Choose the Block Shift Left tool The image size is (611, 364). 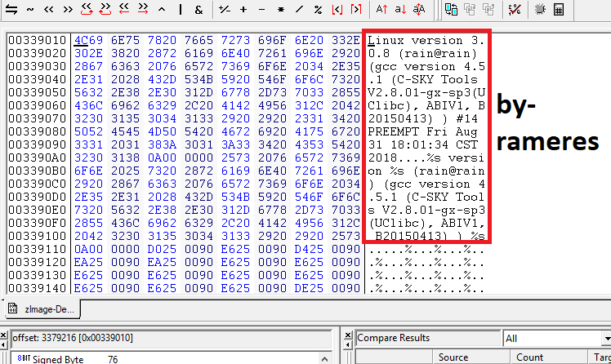click(124, 9)
